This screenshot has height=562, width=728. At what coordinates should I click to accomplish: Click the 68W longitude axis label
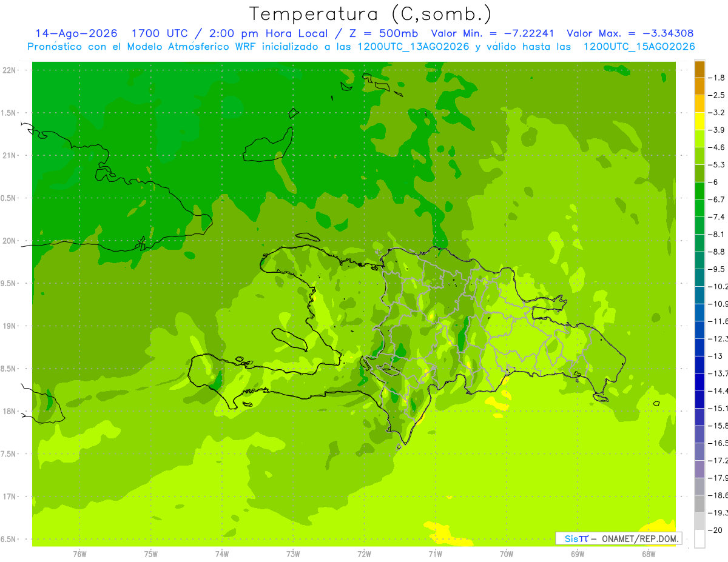(x=649, y=554)
